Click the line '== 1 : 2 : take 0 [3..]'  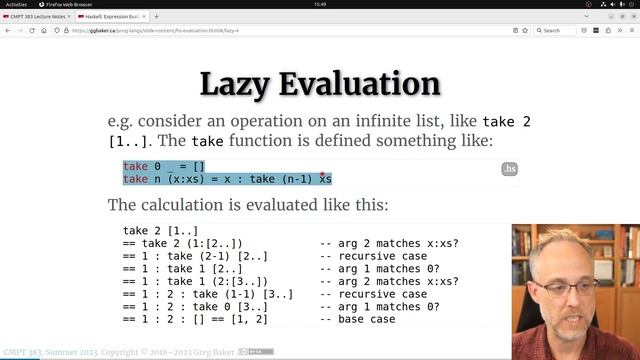point(195,307)
